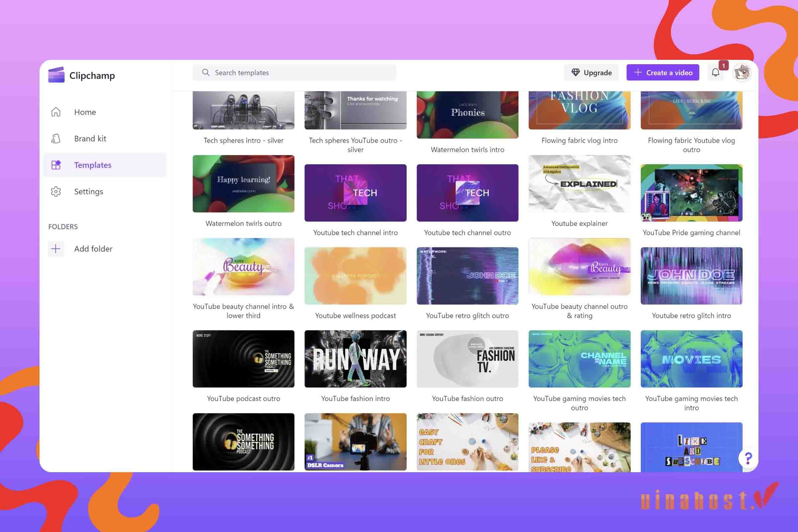Open Settings from the sidebar
This screenshot has height=532, width=798.
[105, 192]
